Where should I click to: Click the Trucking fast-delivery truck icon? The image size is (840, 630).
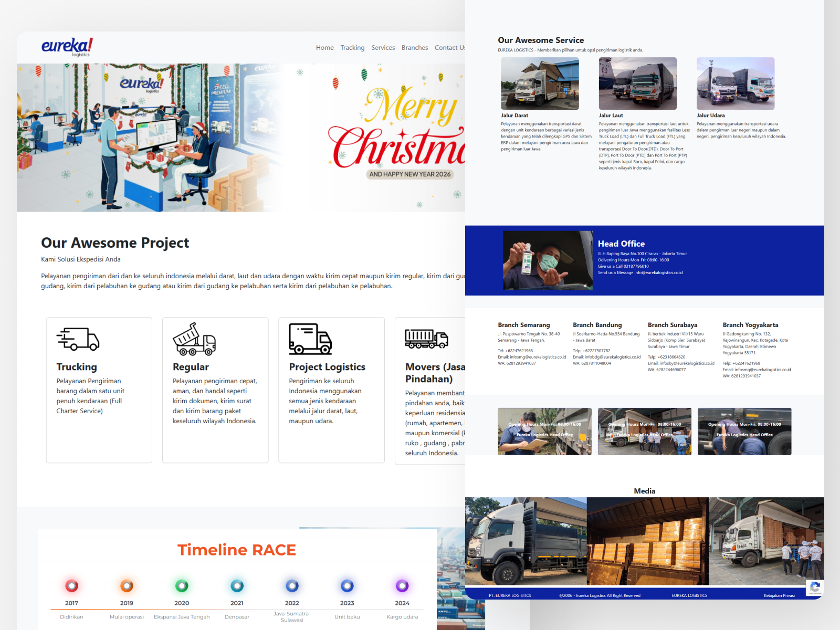point(78,339)
